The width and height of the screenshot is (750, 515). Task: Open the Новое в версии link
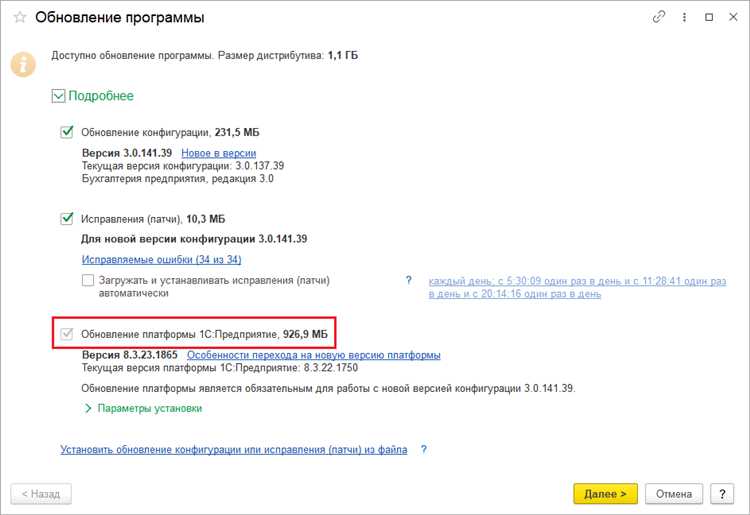(x=219, y=153)
